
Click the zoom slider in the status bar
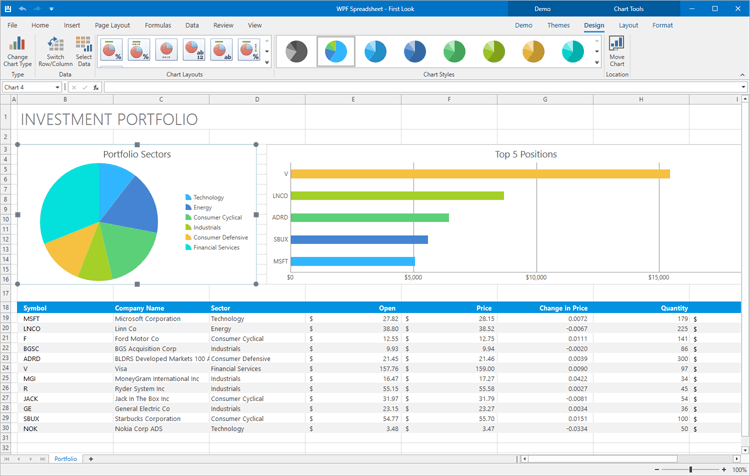(x=690, y=469)
